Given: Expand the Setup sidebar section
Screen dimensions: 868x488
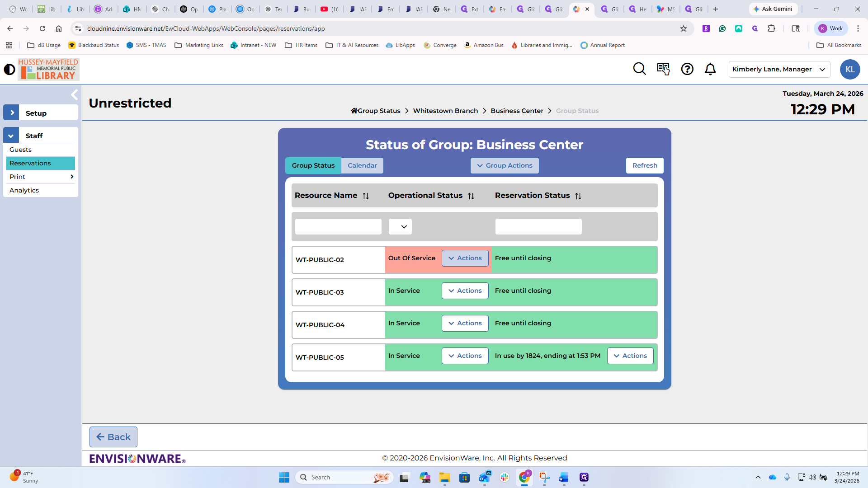Looking at the screenshot, I should click(x=12, y=113).
